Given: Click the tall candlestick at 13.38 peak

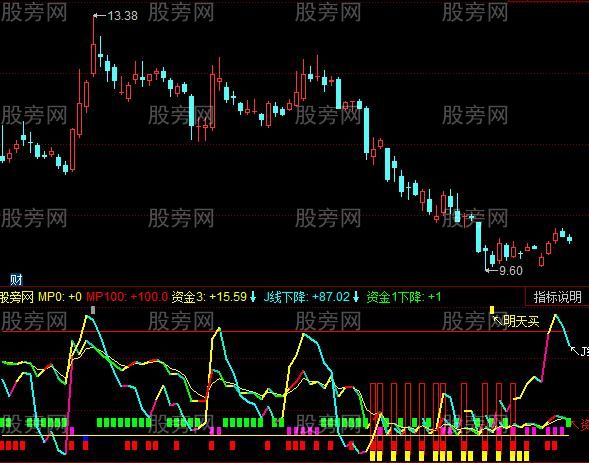Looking at the screenshot, I should (94, 45).
